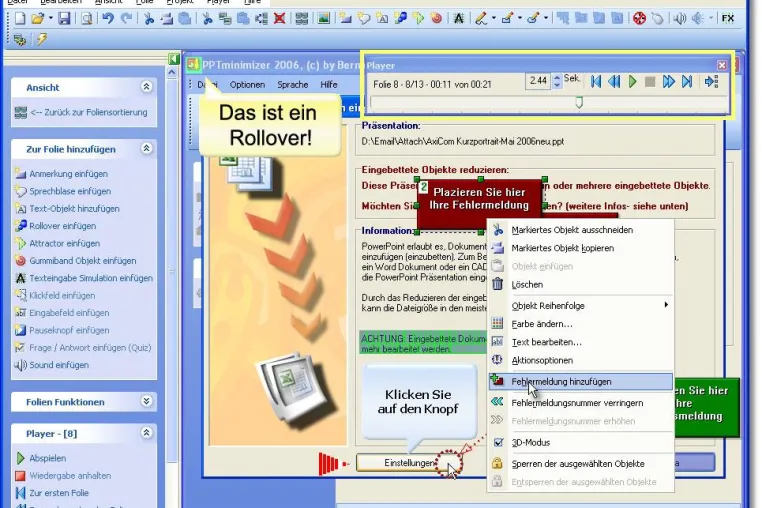
Task: Collapse the Player - [8] sidebar section
Action: (x=146, y=433)
